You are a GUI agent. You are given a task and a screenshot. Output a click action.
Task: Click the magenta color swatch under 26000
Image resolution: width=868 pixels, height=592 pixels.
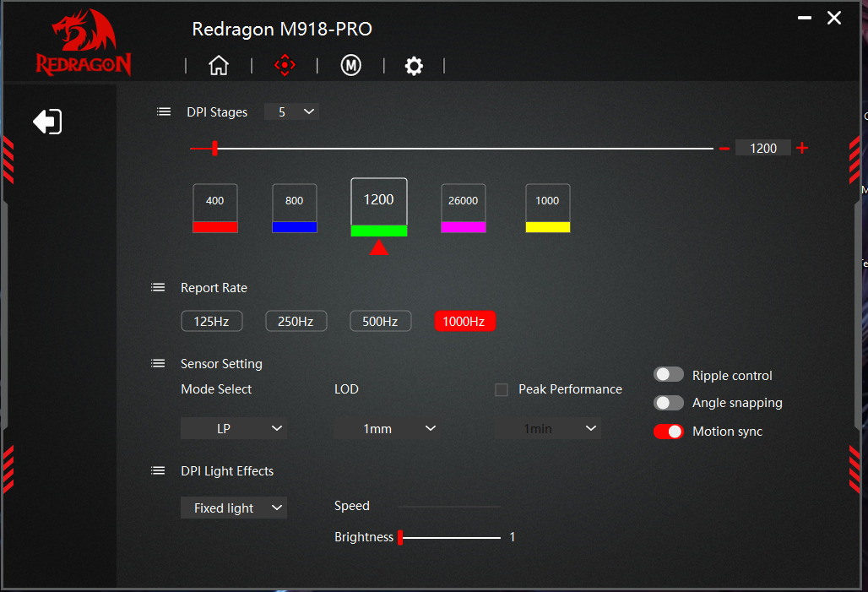point(464,227)
